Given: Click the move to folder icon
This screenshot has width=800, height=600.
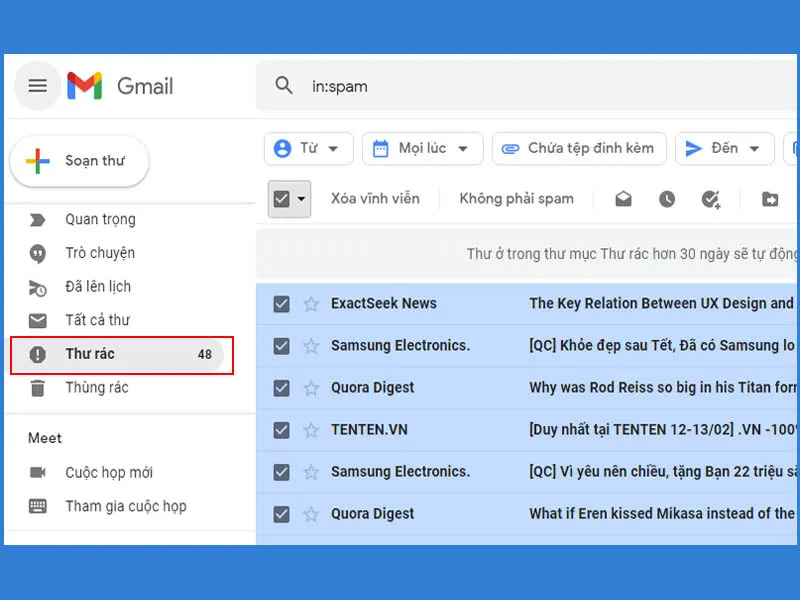Looking at the screenshot, I should 770,199.
